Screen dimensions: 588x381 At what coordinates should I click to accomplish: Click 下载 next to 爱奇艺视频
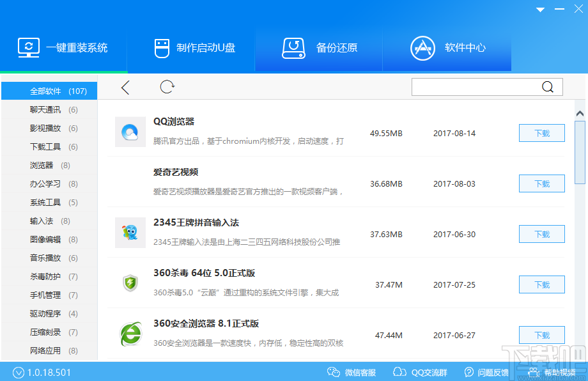pyautogui.click(x=541, y=183)
